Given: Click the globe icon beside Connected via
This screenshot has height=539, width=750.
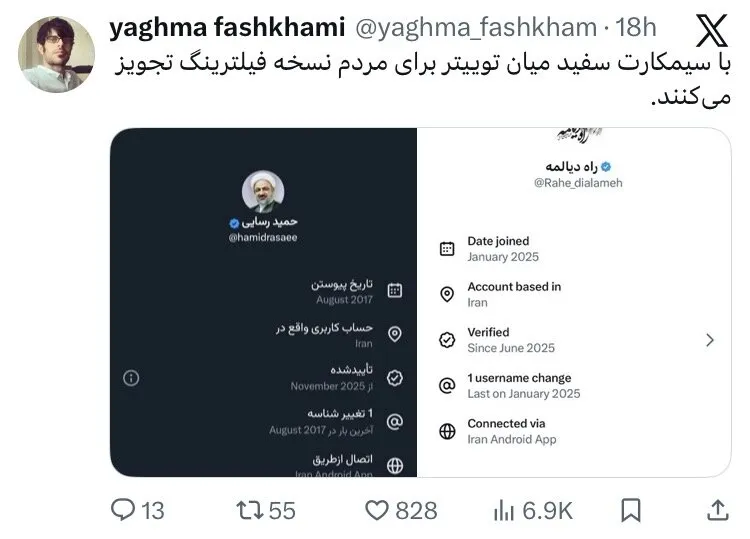Looking at the screenshot, I should pos(447,431).
